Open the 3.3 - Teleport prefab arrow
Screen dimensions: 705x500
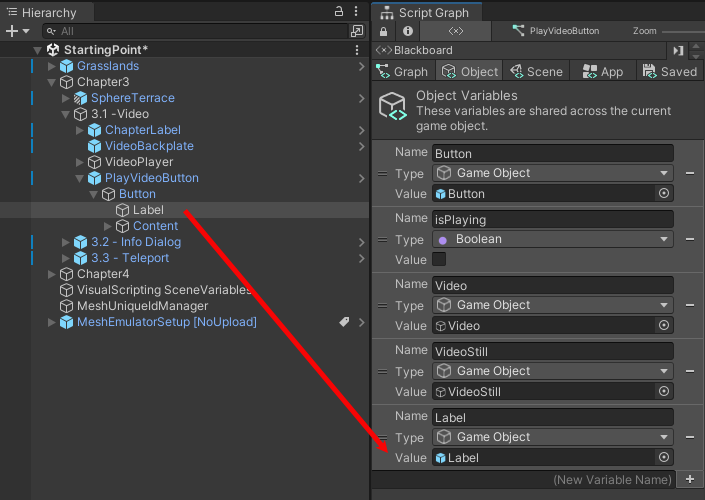(x=361, y=259)
